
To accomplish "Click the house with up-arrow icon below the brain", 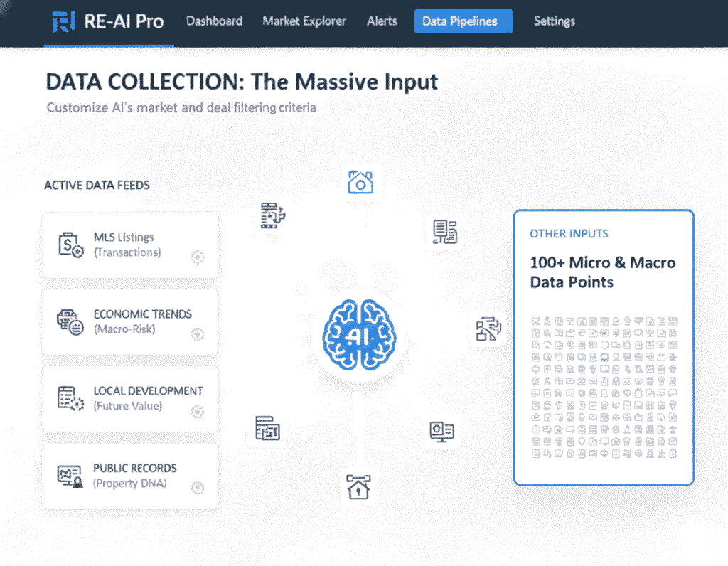I will click(x=358, y=487).
